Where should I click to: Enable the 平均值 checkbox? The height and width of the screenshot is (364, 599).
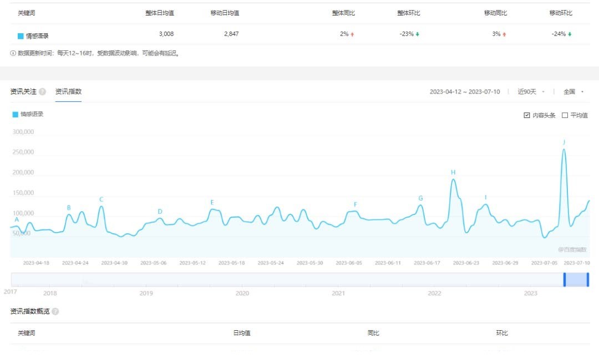point(565,115)
